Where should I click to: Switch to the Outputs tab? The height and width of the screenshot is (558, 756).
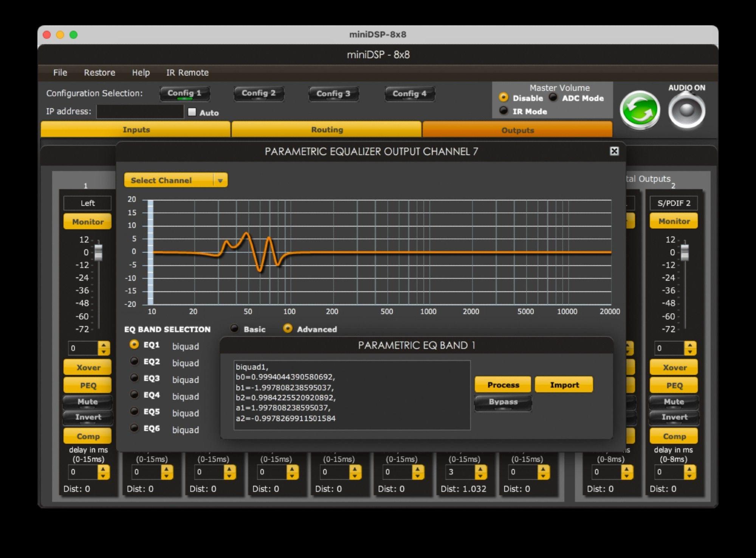pos(517,130)
